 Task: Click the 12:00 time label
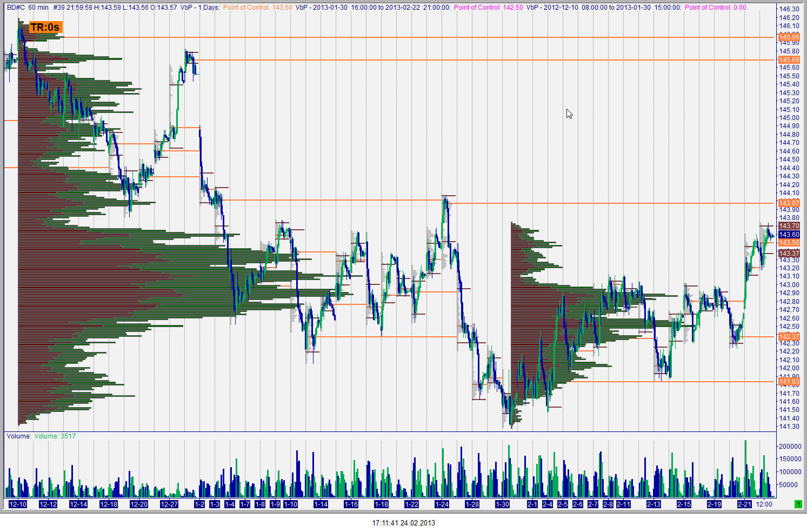pos(764,504)
